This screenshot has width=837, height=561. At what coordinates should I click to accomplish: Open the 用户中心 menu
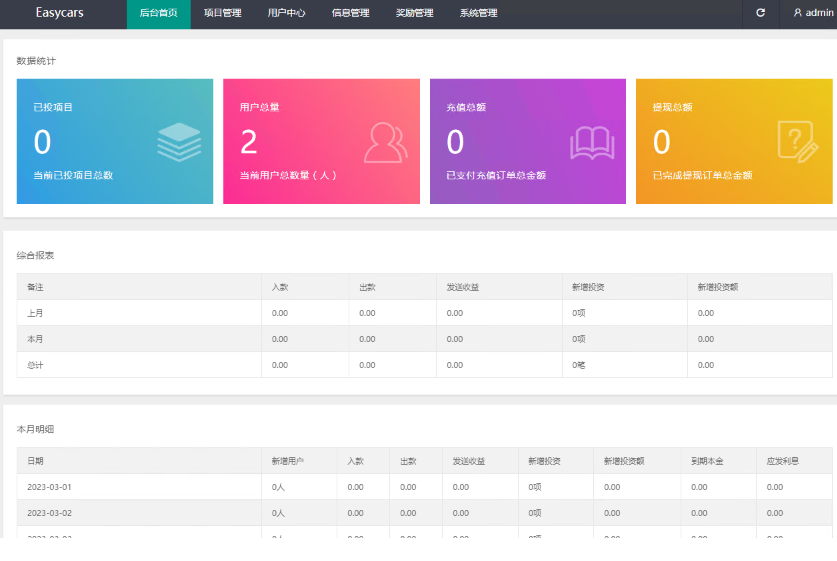click(x=287, y=14)
